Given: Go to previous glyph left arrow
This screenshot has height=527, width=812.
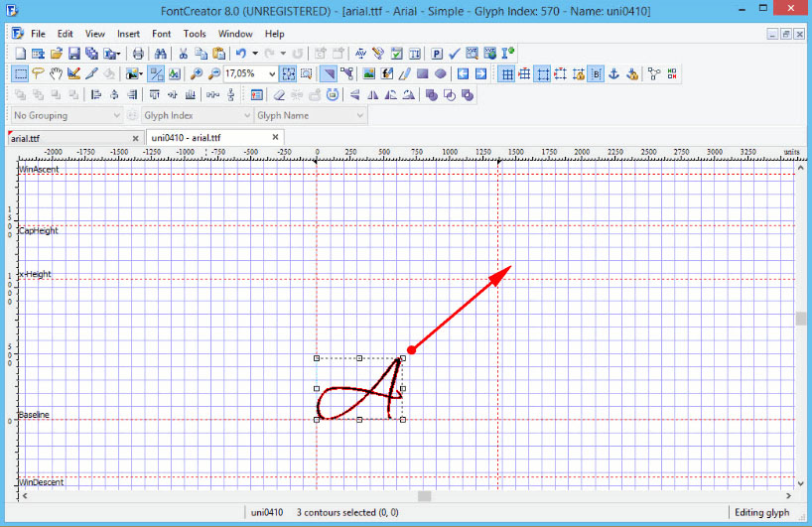Looking at the screenshot, I should point(463,74).
